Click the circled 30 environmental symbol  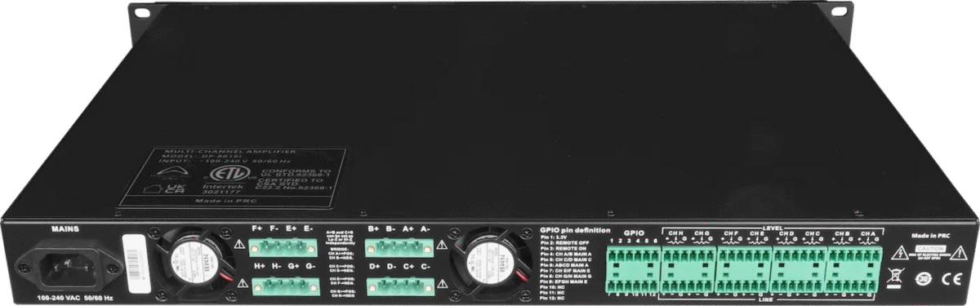923,278
